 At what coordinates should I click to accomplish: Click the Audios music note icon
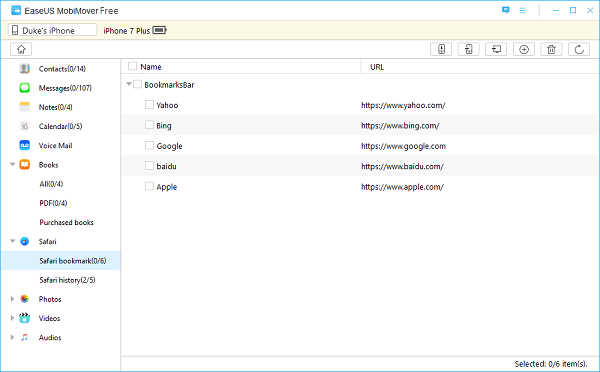pyautogui.click(x=24, y=337)
